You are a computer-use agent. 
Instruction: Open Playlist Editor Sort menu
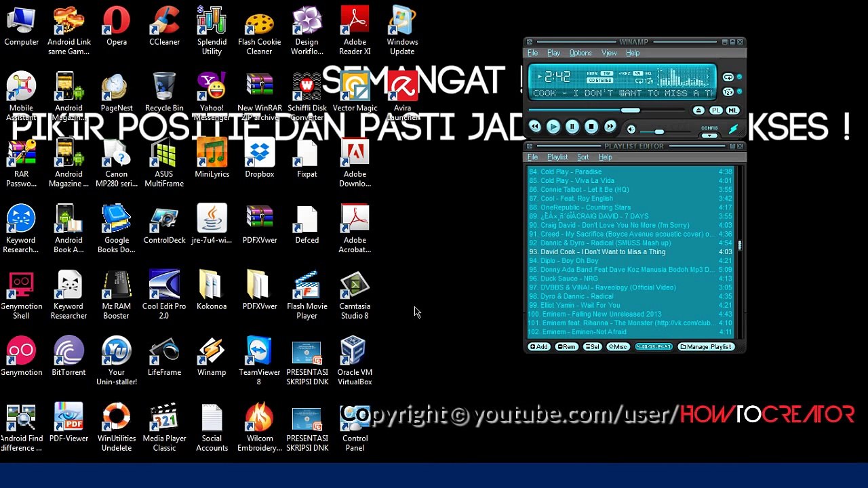click(583, 157)
